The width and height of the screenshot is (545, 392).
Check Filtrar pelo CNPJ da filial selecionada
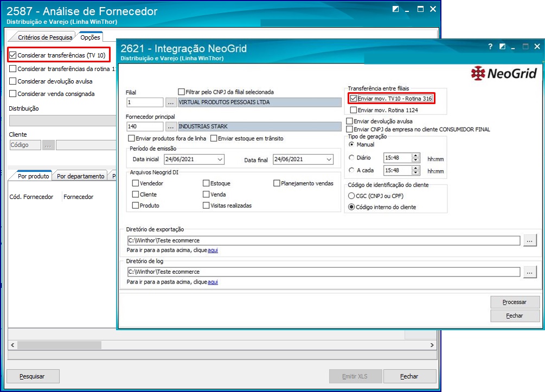[181, 92]
